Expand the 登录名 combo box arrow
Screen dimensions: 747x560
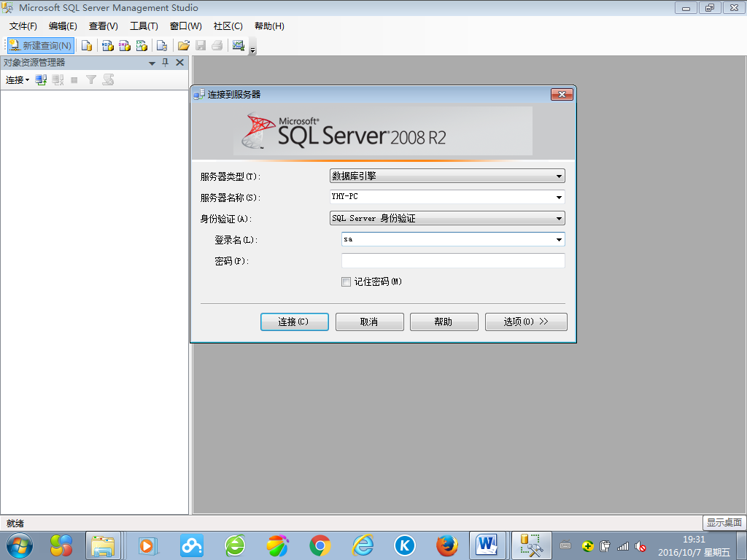point(559,239)
